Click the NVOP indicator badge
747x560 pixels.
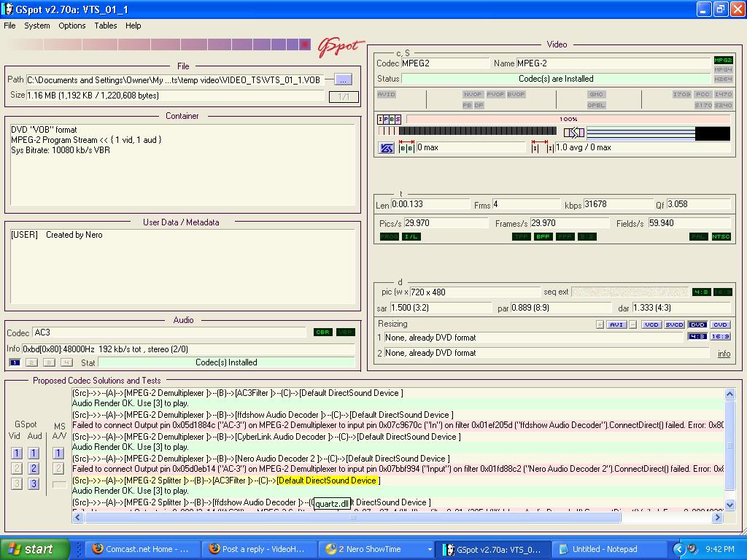click(473, 94)
